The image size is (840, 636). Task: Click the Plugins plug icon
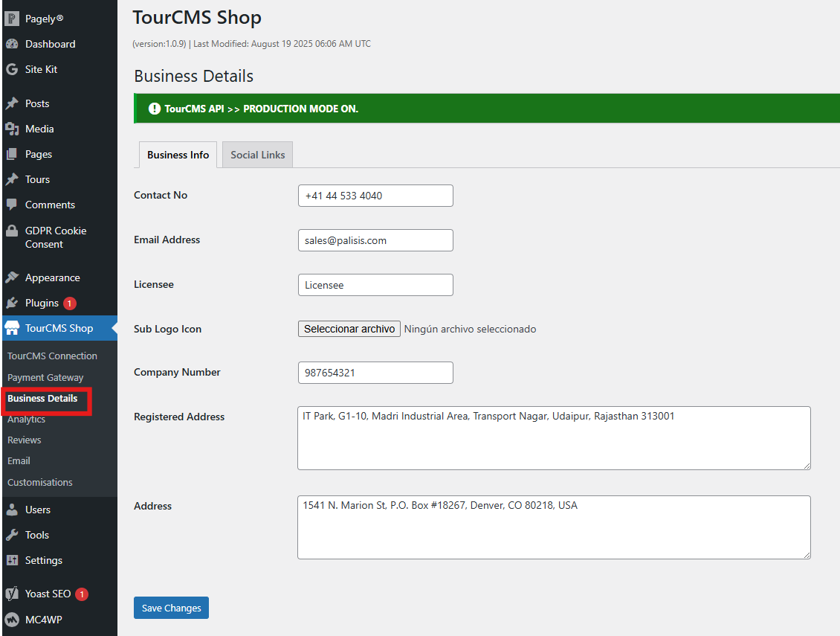point(12,303)
